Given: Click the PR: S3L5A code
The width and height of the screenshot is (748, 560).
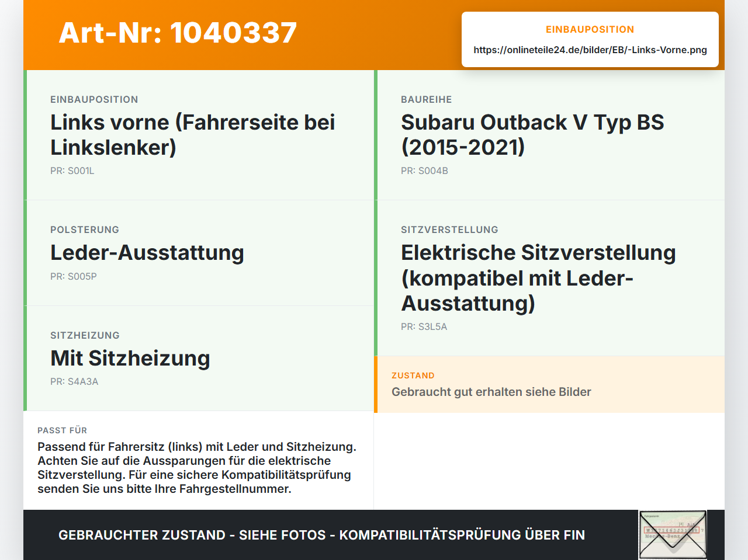Looking at the screenshot, I should [424, 327].
